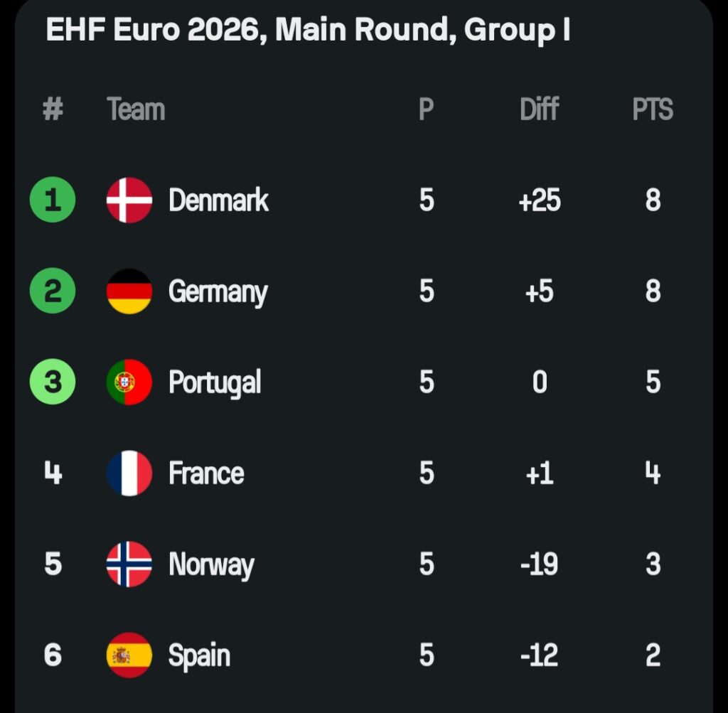Click the Norway flag icon
The width and height of the screenshot is (728, 713).
(129, 564)
